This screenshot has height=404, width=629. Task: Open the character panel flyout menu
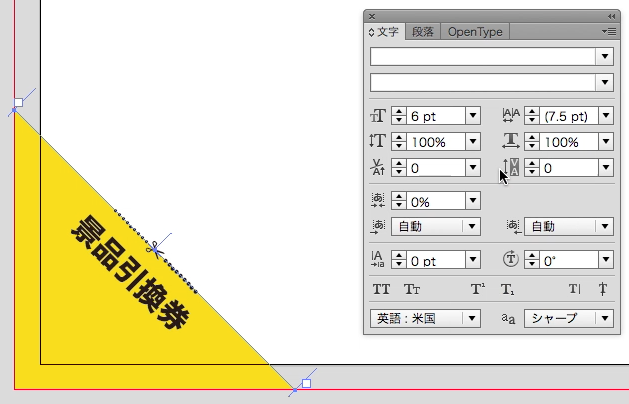pyautogui.click(x=609, y=32)
